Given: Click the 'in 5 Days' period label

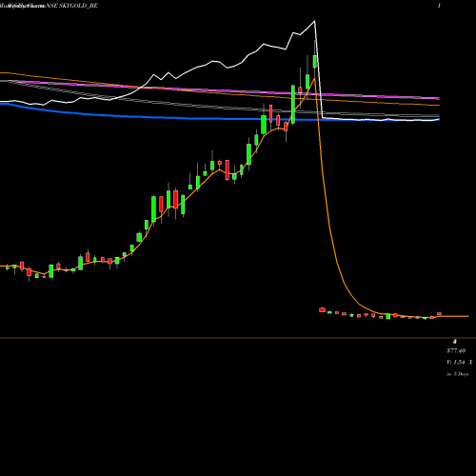Looking at the screenshot, I should (x=457, y=374).
